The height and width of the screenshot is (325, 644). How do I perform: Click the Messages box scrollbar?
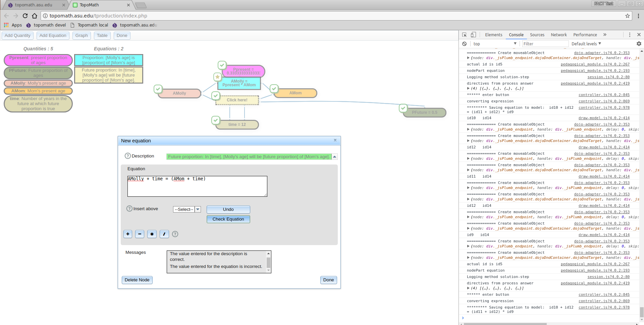[x=268, y=262]
